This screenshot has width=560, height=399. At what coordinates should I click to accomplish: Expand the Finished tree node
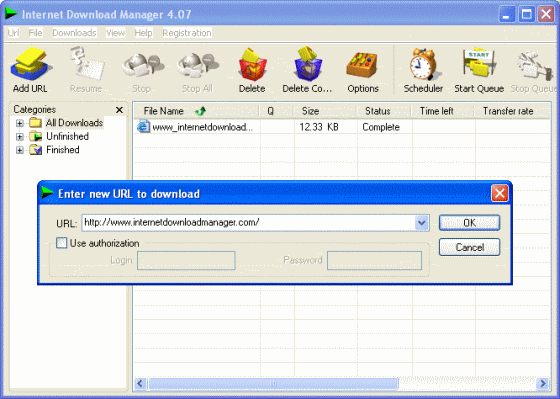[x=20, y=150]
